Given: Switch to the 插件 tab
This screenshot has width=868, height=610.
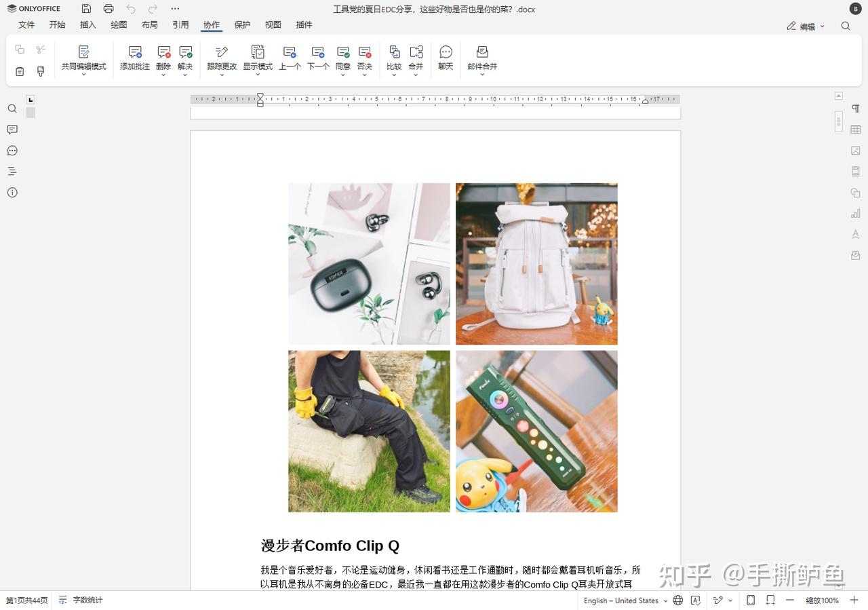Looking at the screenshot, I should tap(304, 25).
